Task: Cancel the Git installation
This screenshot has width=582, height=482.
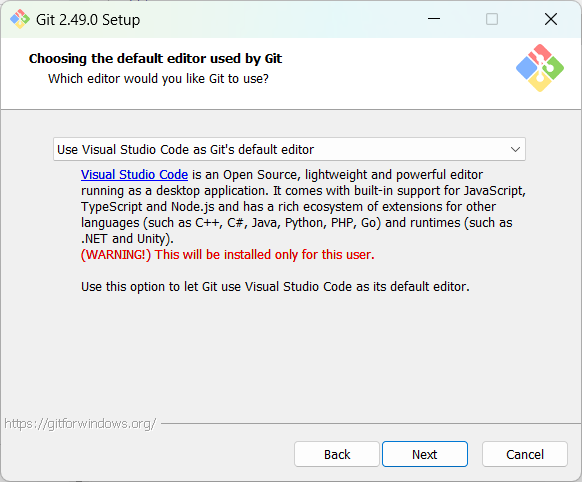Action: [x=525, y=454]
